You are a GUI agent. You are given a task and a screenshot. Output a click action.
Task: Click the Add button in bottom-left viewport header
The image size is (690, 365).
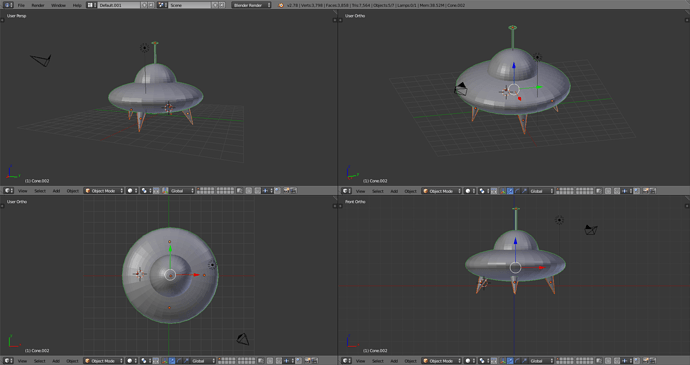click(56, 361)
